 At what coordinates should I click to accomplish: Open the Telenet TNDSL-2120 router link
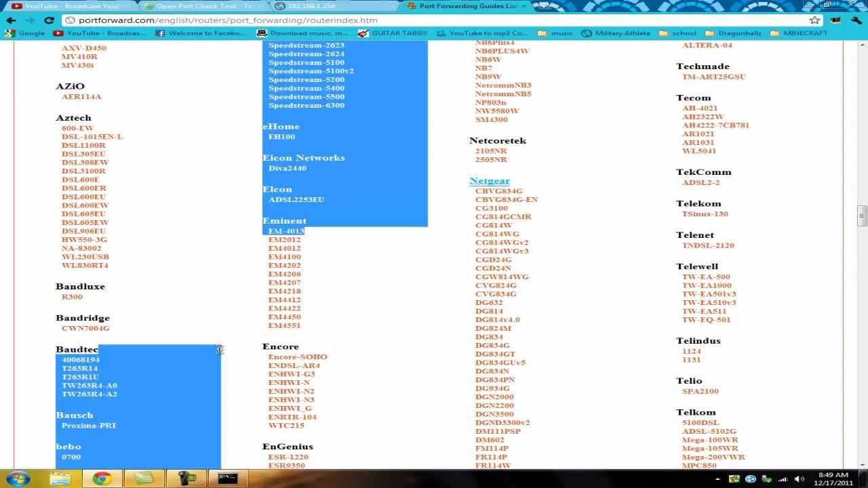pyautogui.click(x=708, y=245)
